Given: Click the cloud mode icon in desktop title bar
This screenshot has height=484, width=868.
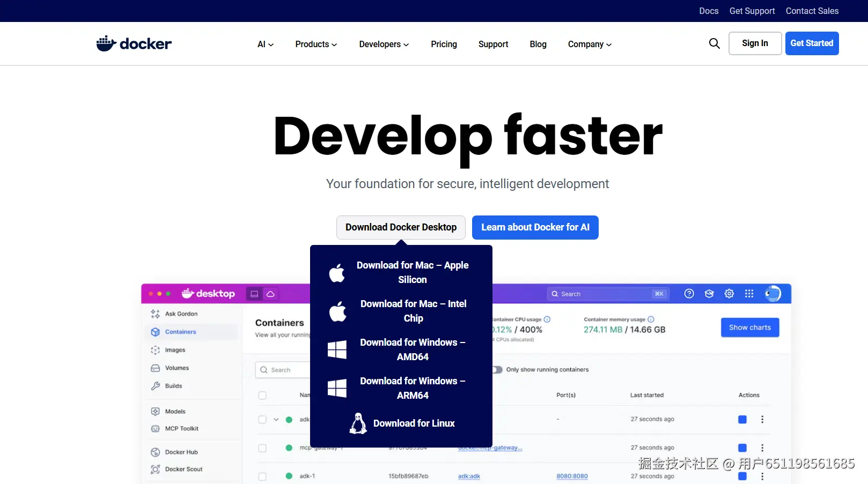Looking at the screenshot, I should 270,294.
